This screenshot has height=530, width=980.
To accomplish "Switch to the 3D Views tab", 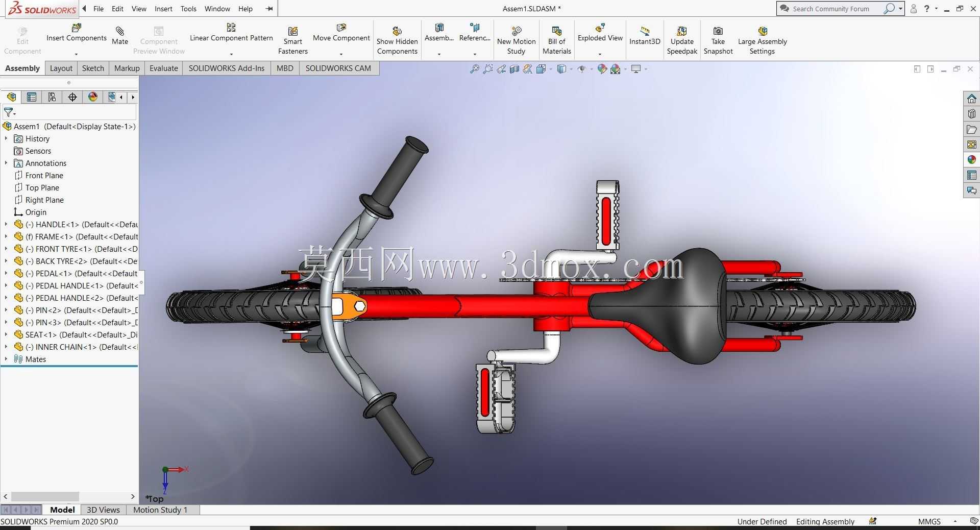I will pyautogui.click(x=103, y=510).
